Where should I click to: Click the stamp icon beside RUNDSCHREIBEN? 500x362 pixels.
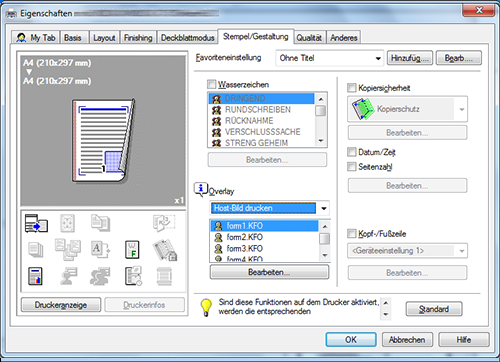tap(217, 110)
